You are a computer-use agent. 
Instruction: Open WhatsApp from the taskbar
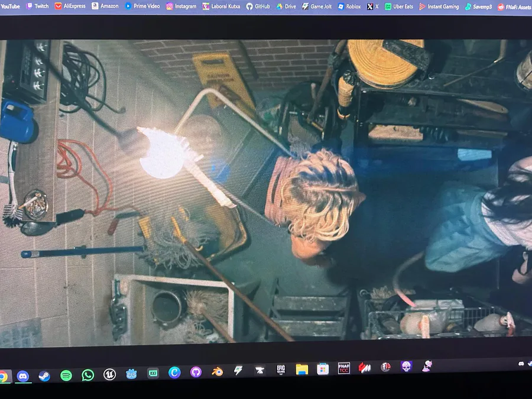(87, 375)
